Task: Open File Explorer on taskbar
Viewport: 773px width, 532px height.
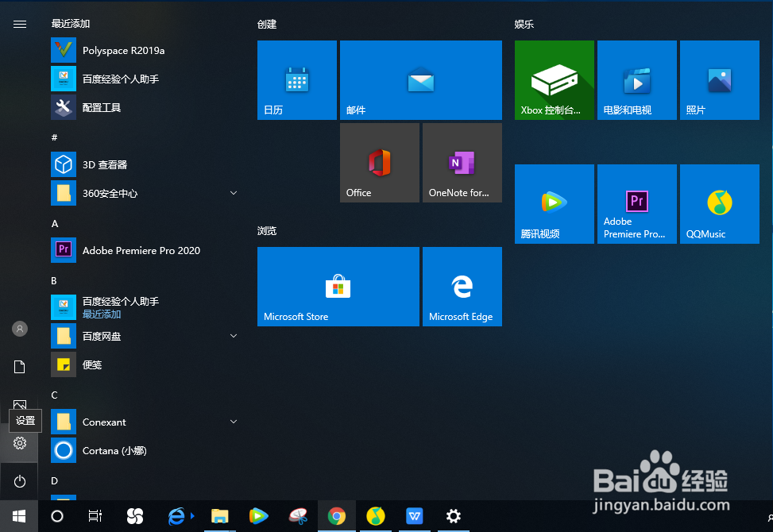Action: (219, 516)
